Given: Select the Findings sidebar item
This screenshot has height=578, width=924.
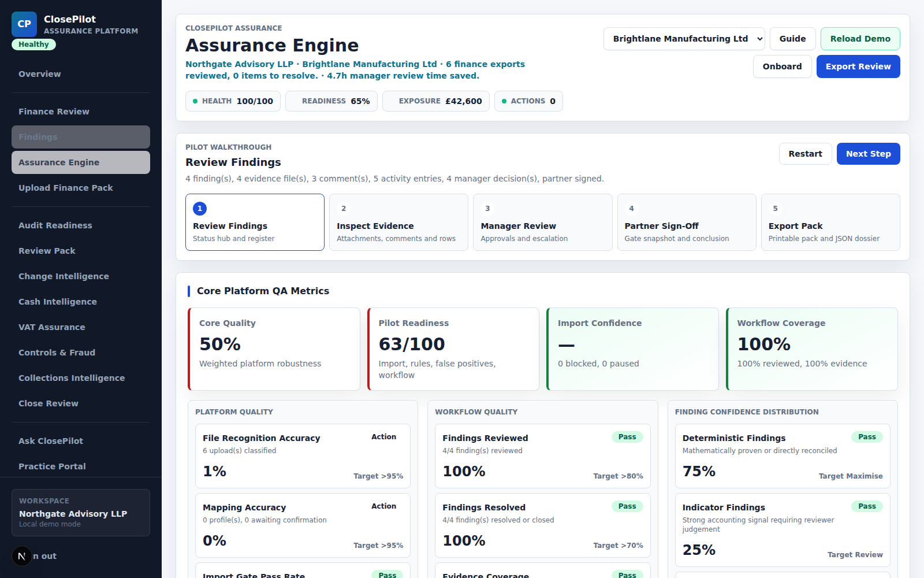Looking at the screenshot, I should tap(81, 137).
